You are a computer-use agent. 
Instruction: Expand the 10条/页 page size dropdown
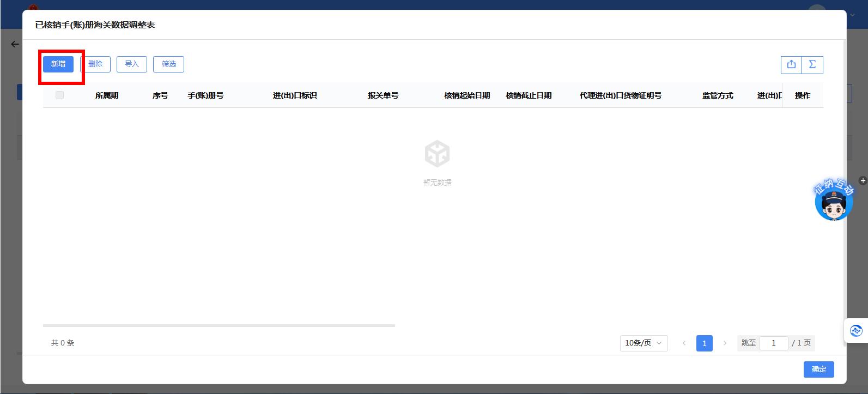[x=644, y=343]
